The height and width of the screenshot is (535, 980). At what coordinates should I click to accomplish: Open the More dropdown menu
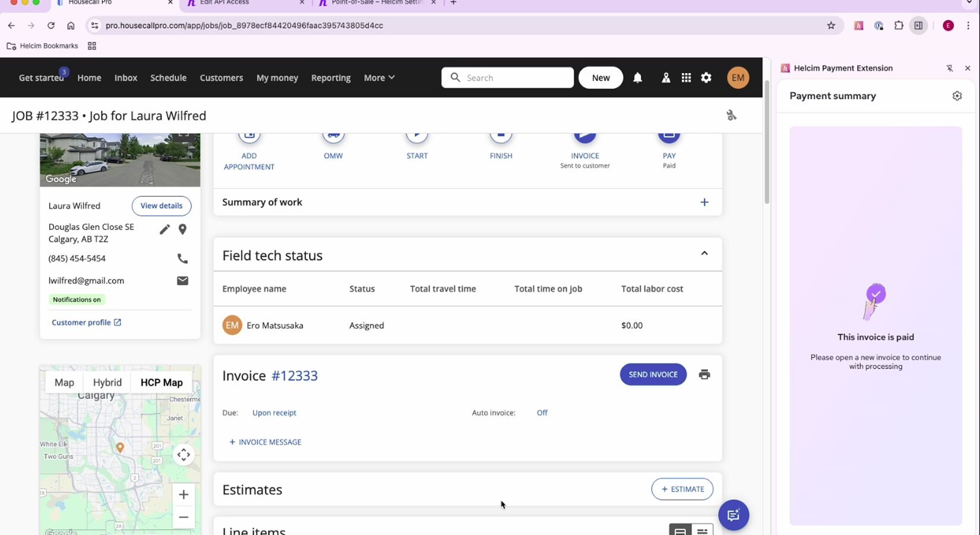379,78
